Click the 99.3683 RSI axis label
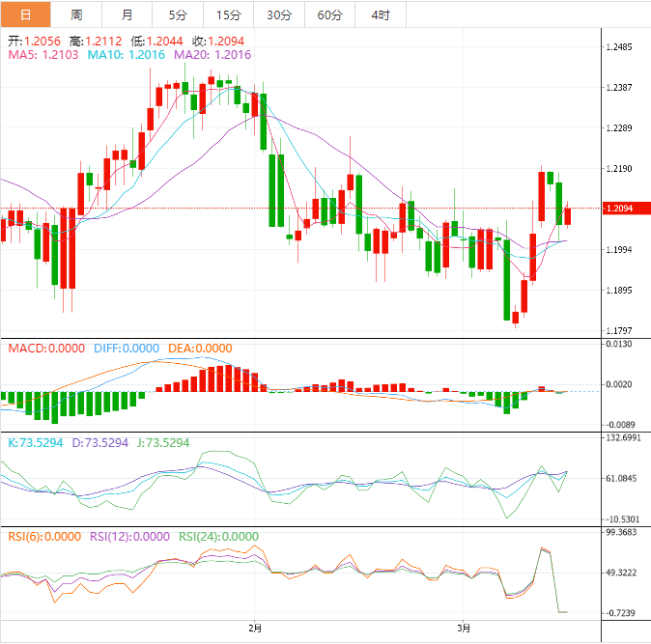This screenshot has height=644, width=651. pyautogui.click(x=621, y=532)
